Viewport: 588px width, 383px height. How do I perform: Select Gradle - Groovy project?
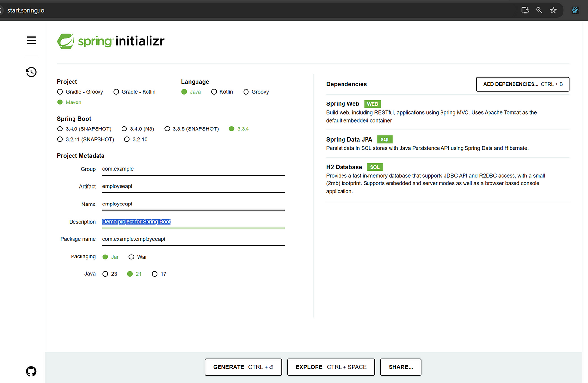(x=80, y=92)
